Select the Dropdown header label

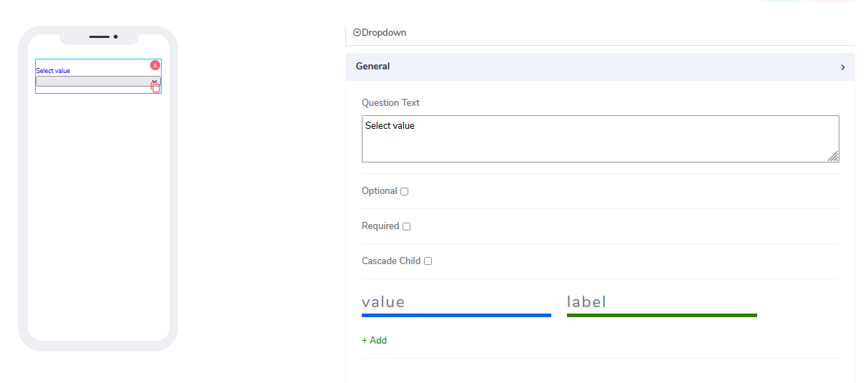(x=384, y=33)
